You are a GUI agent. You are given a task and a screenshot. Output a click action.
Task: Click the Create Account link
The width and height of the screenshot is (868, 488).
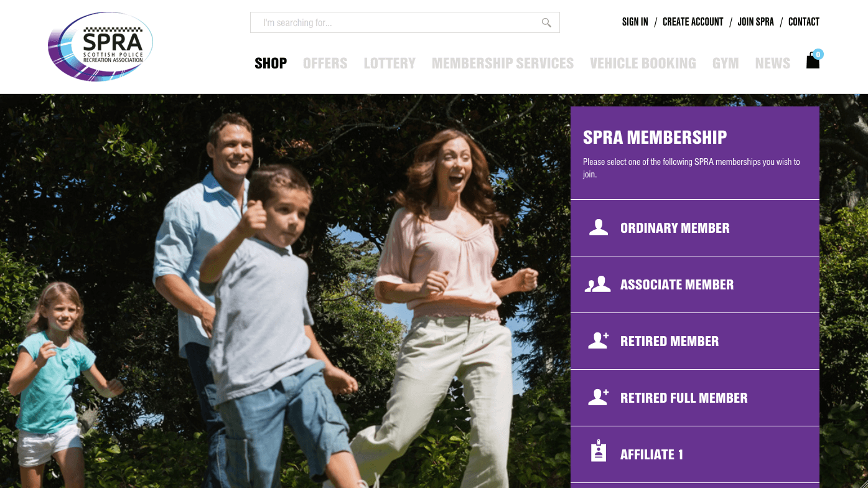click(693, 22)
